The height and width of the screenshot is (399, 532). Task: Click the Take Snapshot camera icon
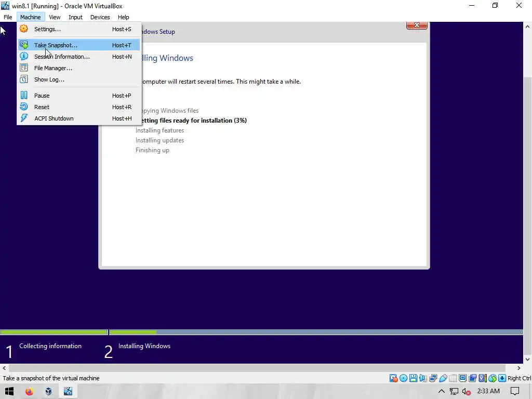click(x=24, y=45)
